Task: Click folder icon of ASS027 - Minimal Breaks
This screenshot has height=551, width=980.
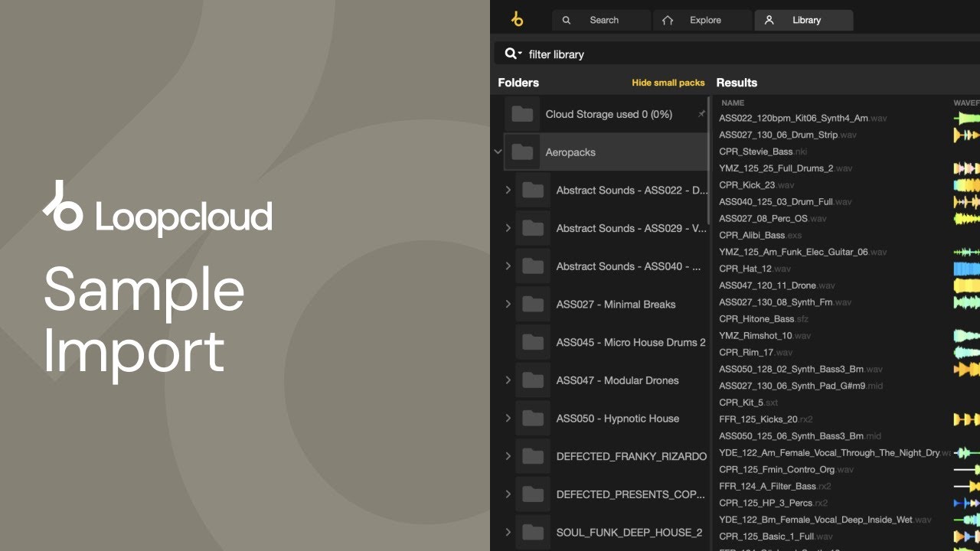Action: pos(533,304)
